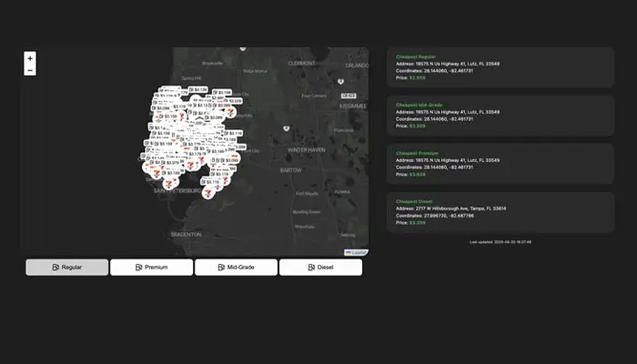637x364 pixels.
Task: Click the Brooksville map label
Action: tap(212, 64)
